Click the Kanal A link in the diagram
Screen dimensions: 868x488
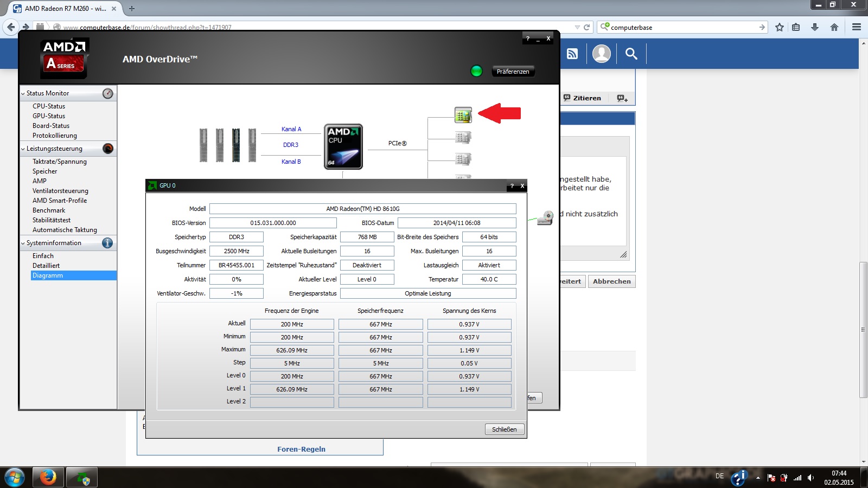tap(291, 129)
